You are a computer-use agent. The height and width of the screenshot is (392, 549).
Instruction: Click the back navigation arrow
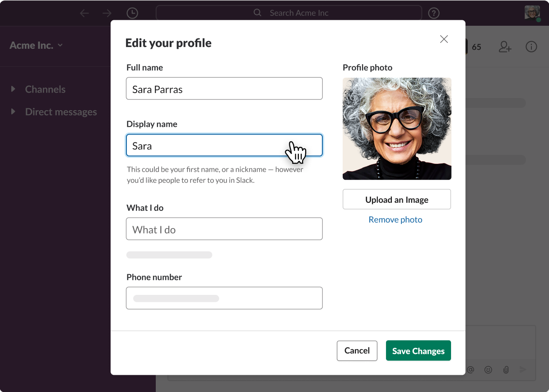coord(84,13)
